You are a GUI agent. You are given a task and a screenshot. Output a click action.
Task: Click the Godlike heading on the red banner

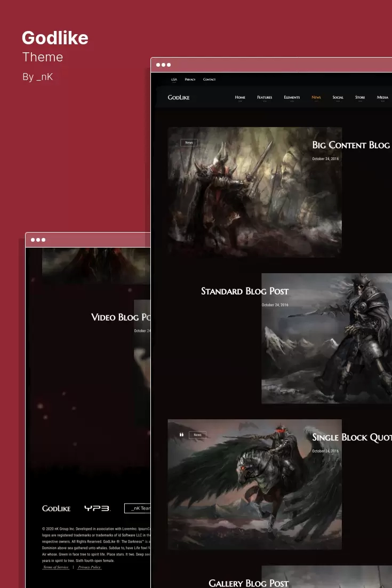click(x=55, y=38)
